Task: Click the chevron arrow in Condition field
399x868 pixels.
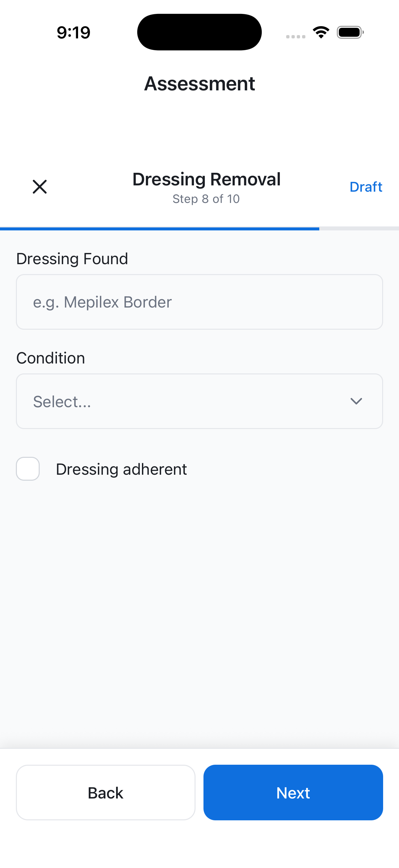Action: click(356, 401)
